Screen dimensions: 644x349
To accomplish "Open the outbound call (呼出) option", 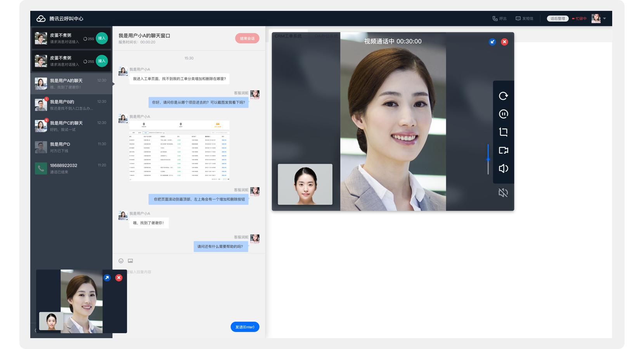I will click(x=500, y=19).
